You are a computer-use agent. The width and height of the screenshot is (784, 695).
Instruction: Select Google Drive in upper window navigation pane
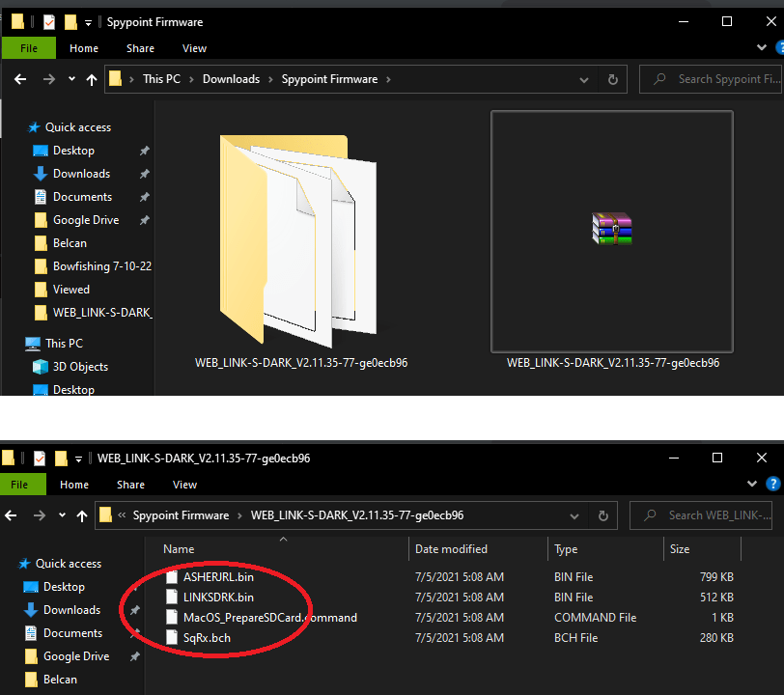pyautogui.click(x=86, y=220)
